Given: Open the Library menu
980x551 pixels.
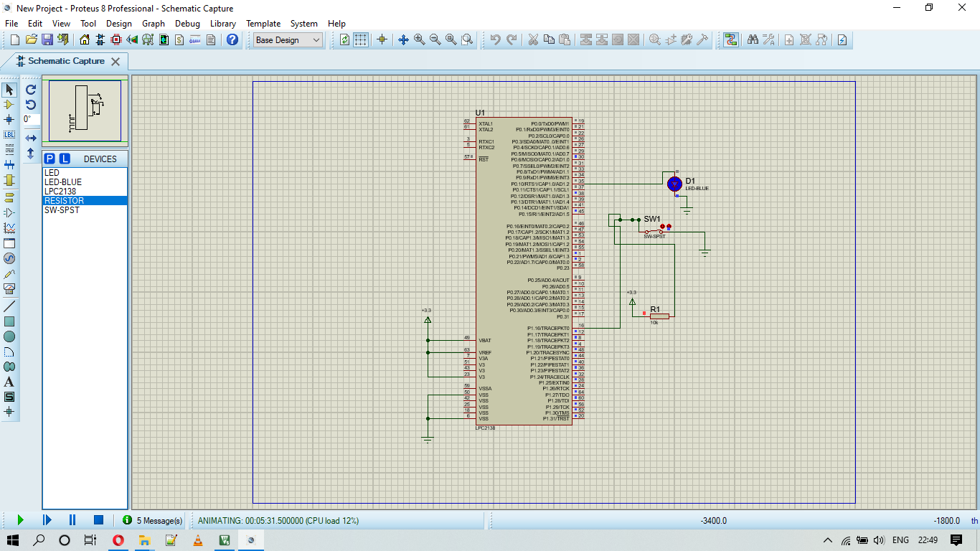Looking at the screenshot, I should tap(222, 23).
